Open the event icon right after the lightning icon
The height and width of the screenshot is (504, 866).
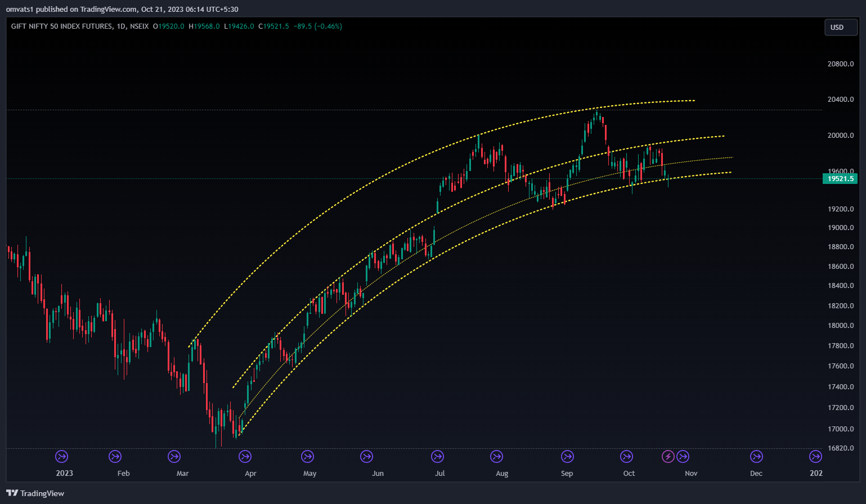coord(683,456)
